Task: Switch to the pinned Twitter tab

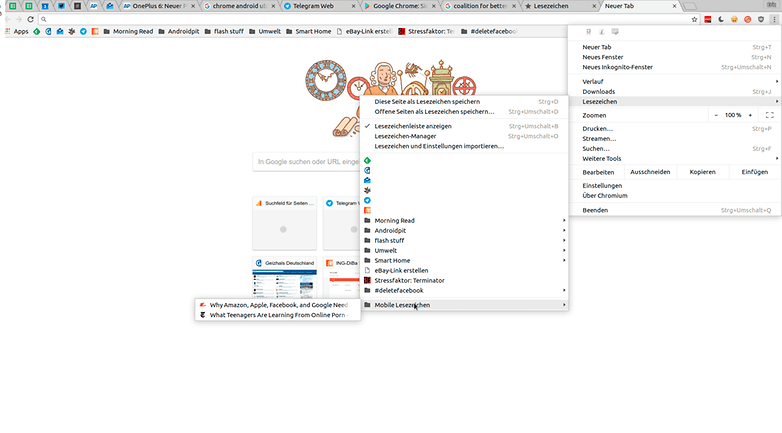Action: click(61, 6)
